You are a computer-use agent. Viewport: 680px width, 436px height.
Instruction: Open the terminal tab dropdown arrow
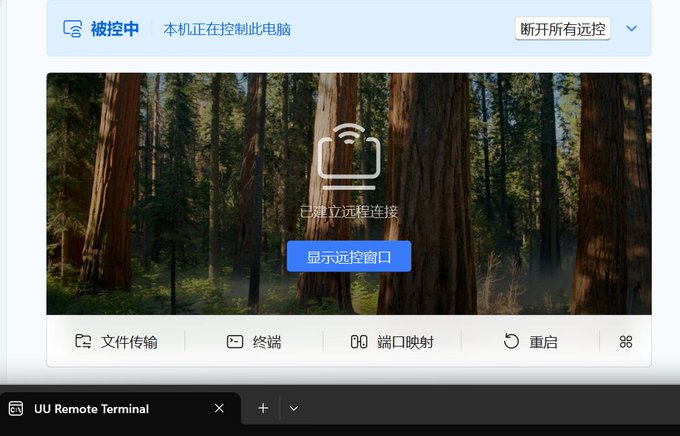coord(294,408)
